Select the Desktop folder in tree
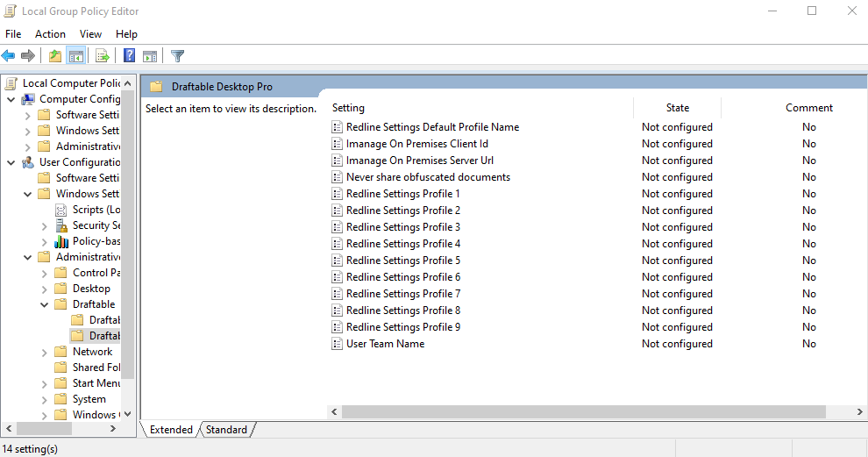 click(91, 289)
